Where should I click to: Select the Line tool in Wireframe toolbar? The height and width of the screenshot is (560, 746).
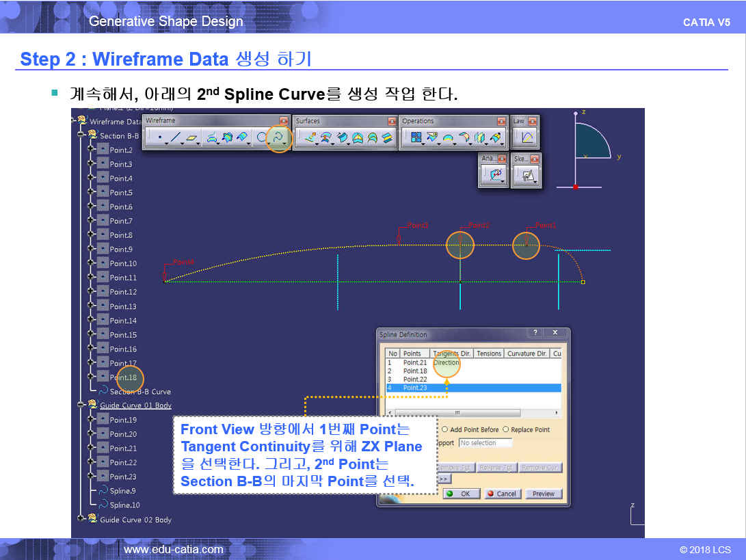(x=176, y=137)
